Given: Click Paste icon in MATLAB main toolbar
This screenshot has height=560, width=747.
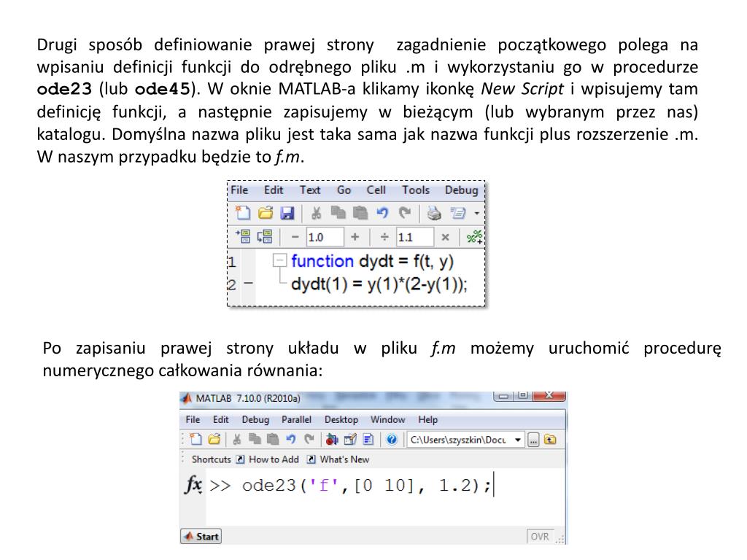Looking at the screenshot, I should (x=273, y=439).
